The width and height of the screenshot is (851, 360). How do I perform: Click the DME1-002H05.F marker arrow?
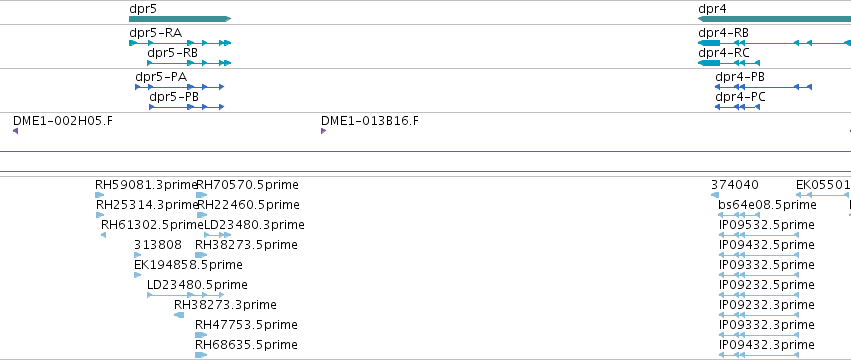[x=16, y=131]
